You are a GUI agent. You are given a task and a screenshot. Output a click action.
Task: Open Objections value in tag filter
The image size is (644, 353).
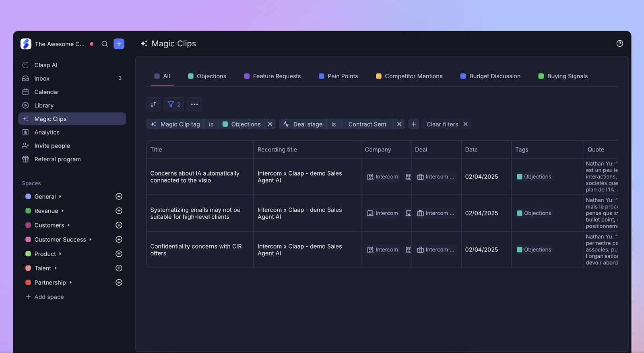[x=242, y=124]
